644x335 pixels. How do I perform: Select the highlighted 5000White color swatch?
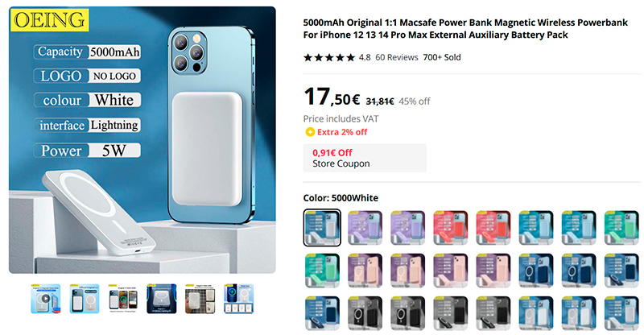[322, 228]
